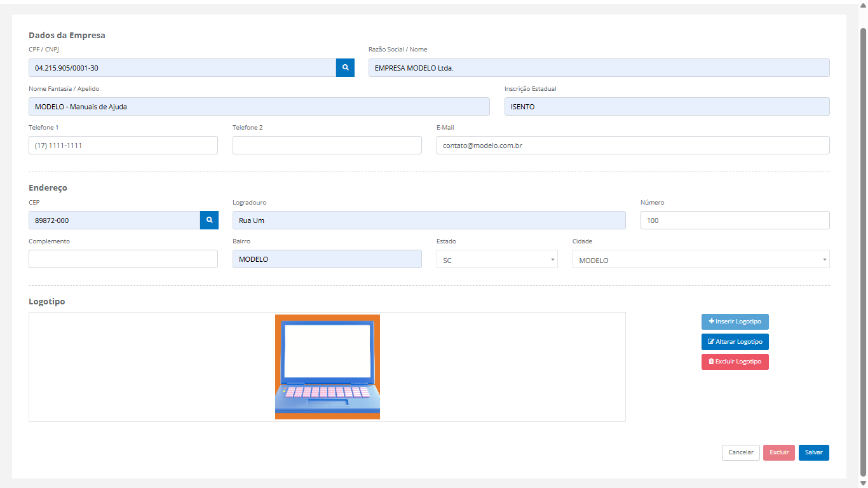Click the Razão Social / Nome field
Screen dimensions: 868x488
[x=599, y=68]
